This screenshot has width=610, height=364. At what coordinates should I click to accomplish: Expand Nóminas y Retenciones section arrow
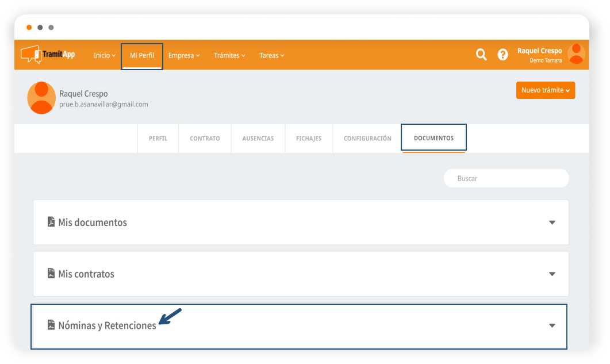(552, 325)
